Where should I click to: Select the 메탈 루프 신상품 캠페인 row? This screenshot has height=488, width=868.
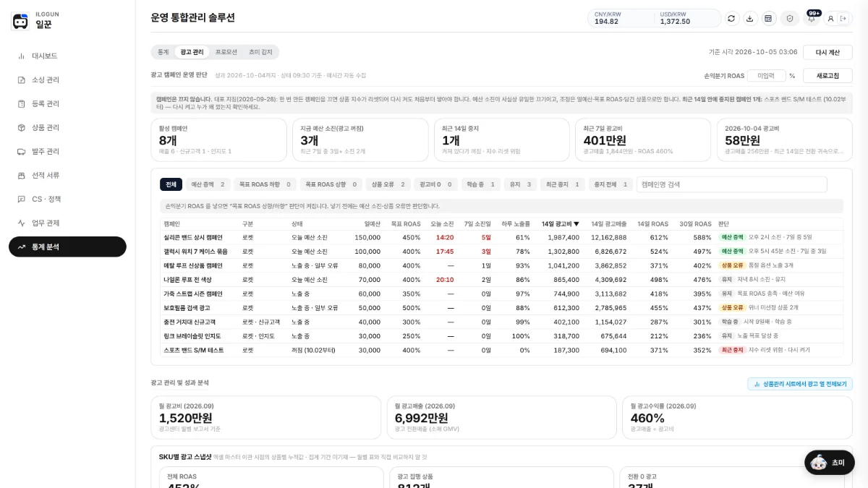(501, 265)
